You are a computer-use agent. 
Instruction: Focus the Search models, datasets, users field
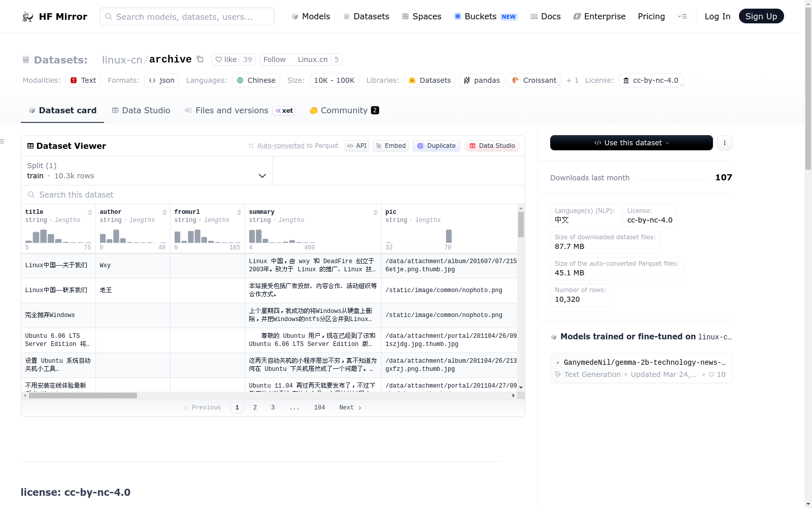(187, 16)
